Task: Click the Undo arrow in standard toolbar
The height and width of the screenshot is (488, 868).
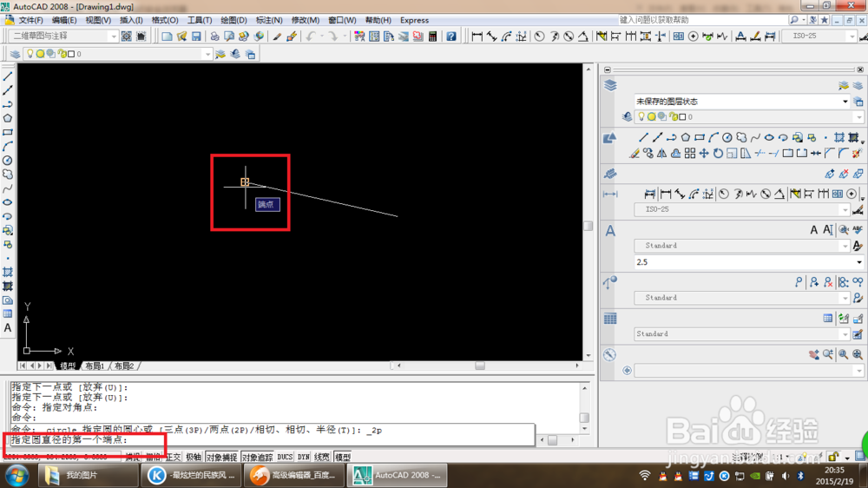Action: pyautogui.click(x=311, y=36)
